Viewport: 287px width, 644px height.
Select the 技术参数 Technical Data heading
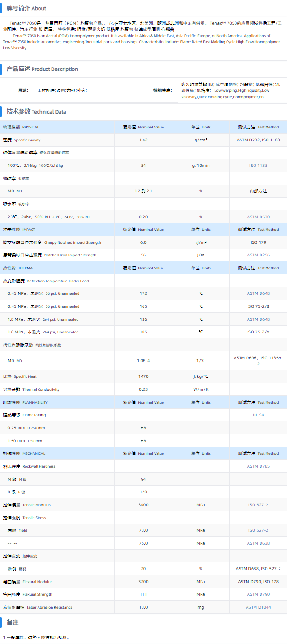click(36, 112)
